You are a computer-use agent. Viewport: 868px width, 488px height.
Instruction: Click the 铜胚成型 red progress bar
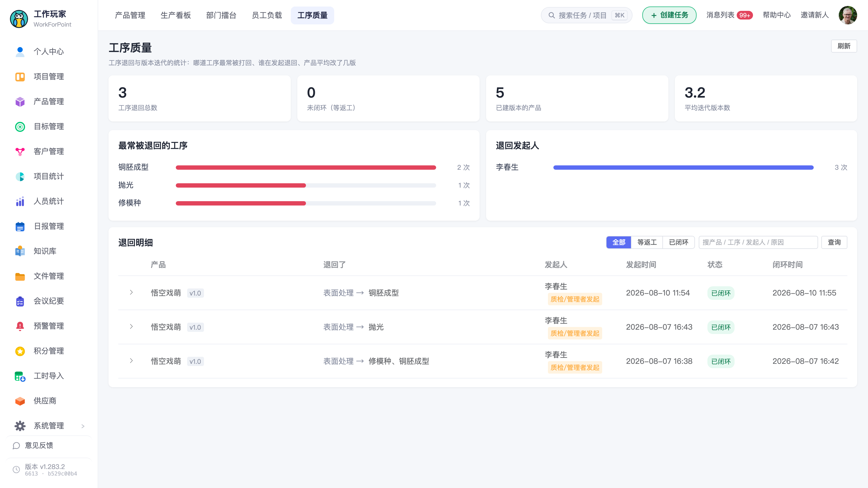click(306, 167)
